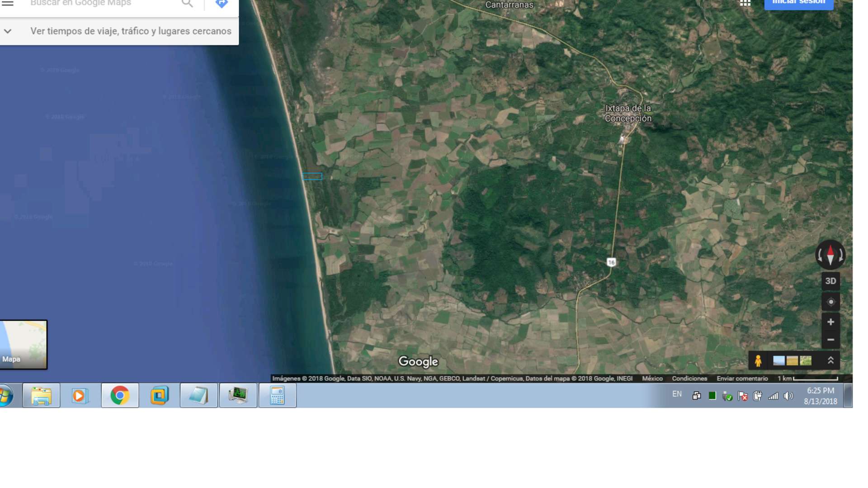The width and height of the screenshot is (868, 488).
Task: Click the Buscar en Google Maps field
Action: pos(99,4)
